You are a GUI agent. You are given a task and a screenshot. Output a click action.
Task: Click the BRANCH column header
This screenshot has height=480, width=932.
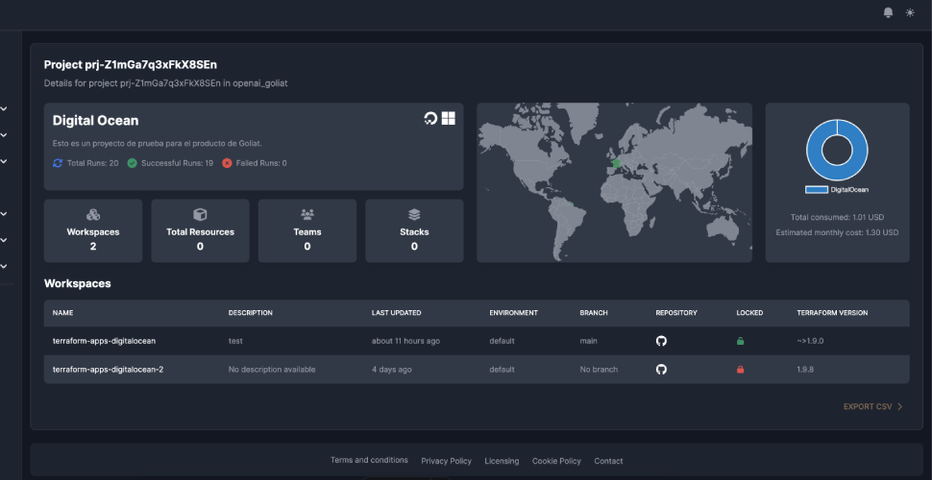coord(594,313)
